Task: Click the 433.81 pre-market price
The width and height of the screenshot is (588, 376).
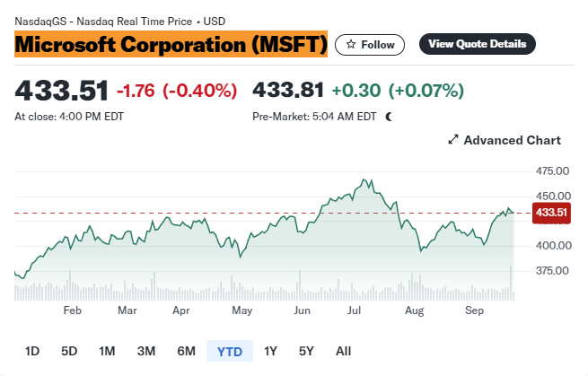Action: pos(288,90)
